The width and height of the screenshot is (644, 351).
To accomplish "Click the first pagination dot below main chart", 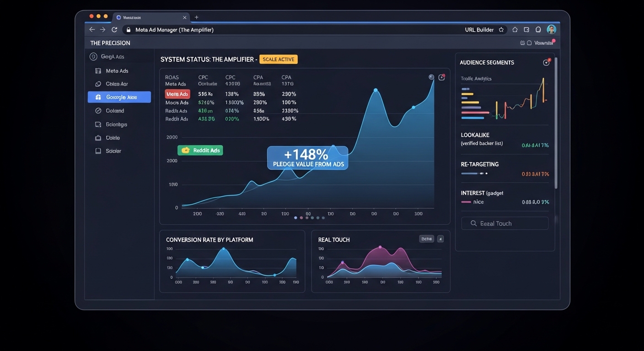I will (295, 218).
